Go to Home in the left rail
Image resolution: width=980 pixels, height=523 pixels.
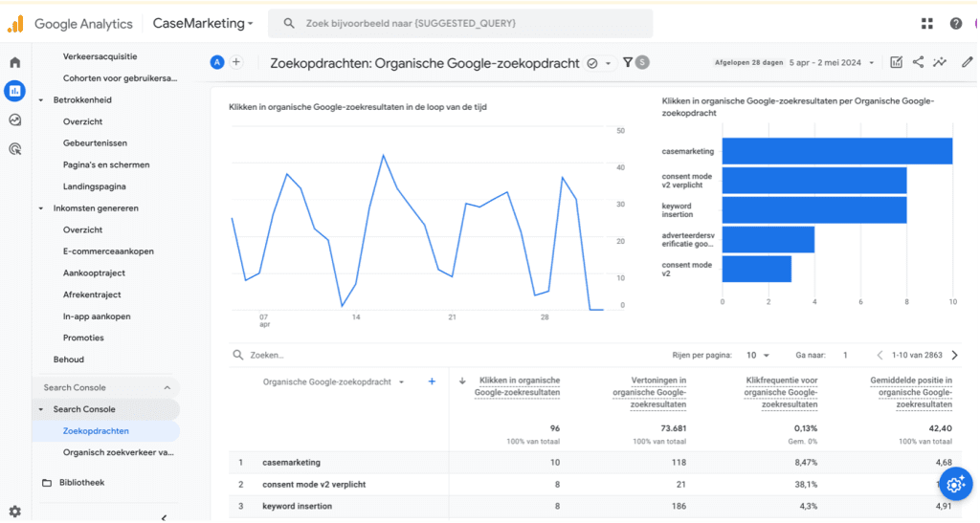point(15,62)
